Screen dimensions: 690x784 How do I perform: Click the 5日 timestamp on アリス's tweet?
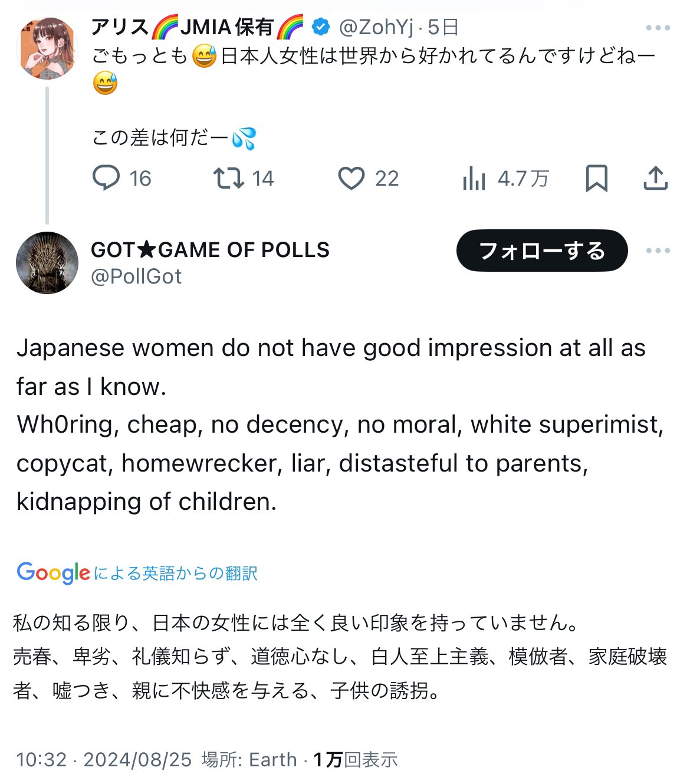coord(443,27)
